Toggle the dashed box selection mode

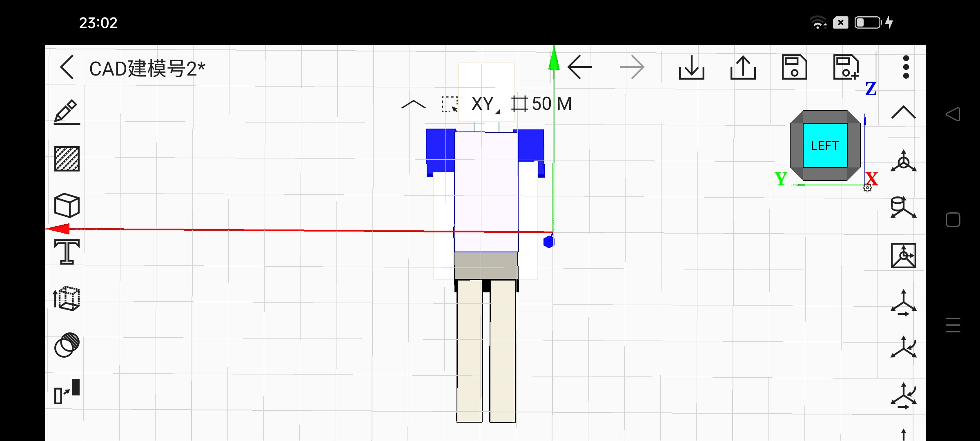click(450, 104)
